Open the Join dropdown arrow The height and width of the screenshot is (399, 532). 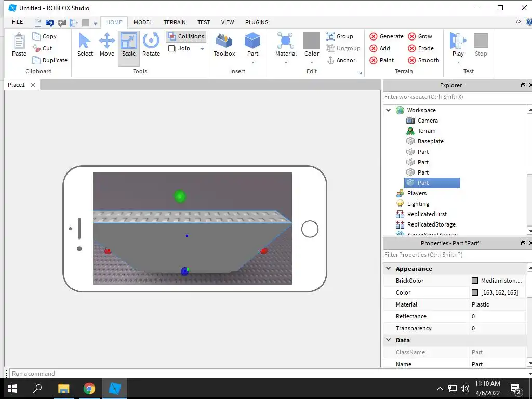click(202, 49)
